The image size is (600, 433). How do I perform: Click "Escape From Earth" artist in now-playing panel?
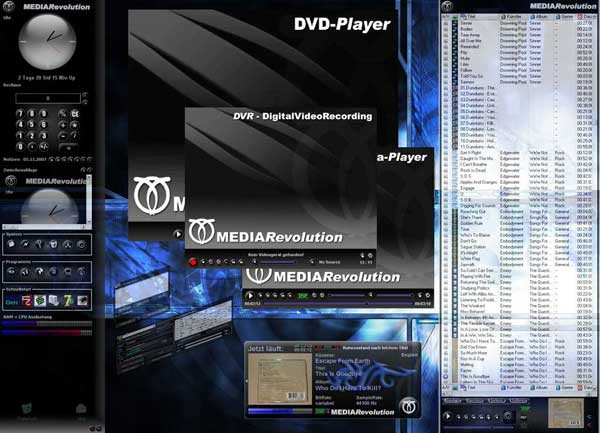coord(343,361)
